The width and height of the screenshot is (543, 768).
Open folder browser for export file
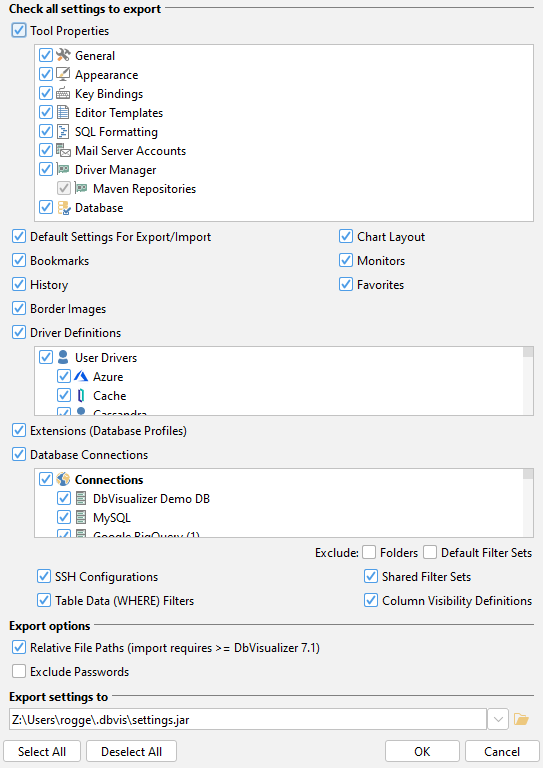click(x=521, y=720)
